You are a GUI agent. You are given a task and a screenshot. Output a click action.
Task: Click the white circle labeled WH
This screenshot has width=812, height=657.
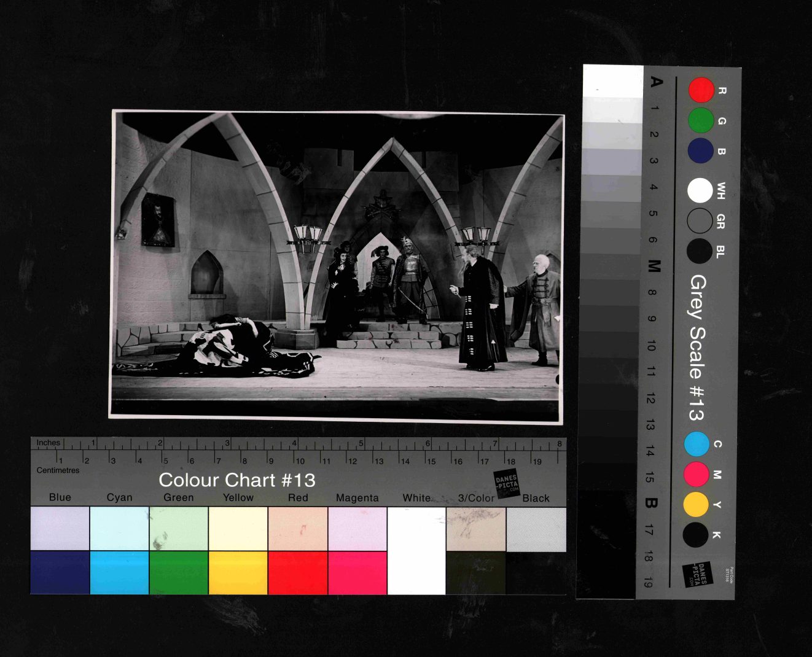[700, 190]
